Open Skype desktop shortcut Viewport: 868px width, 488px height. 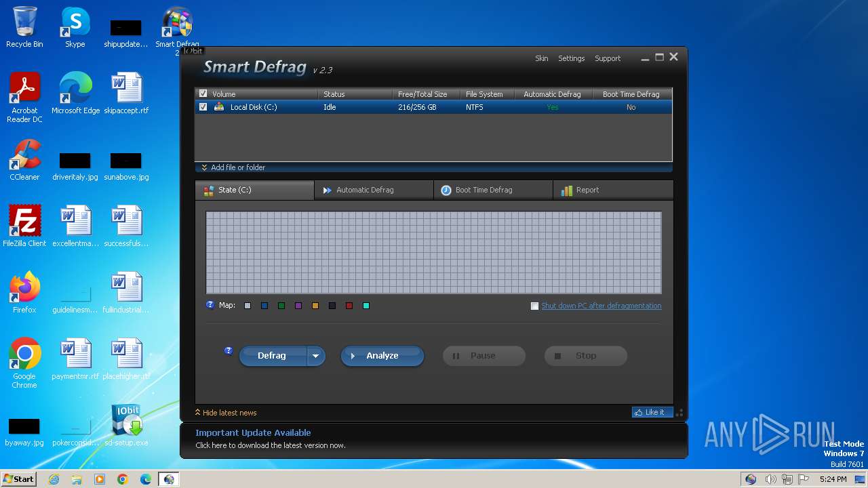point(75,27)
